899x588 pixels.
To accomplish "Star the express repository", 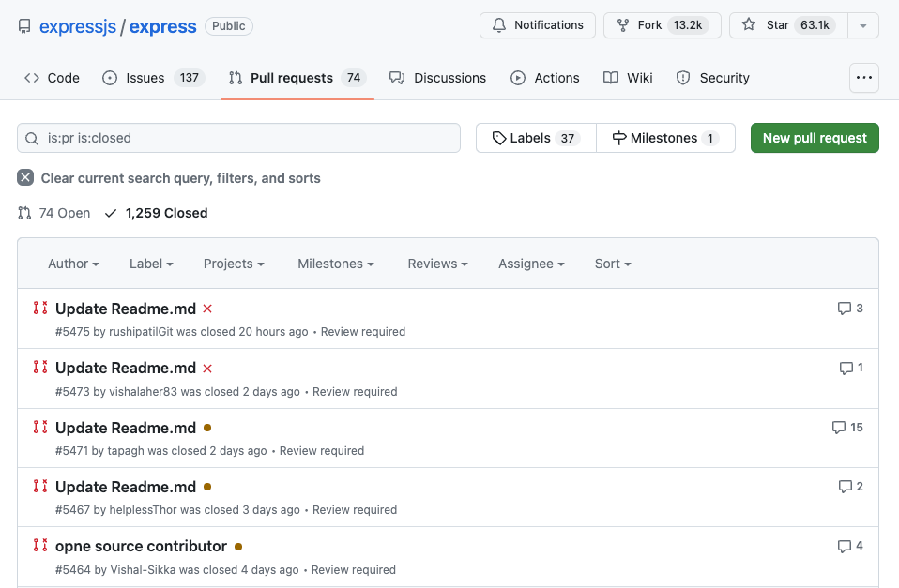I will (788, 25).
